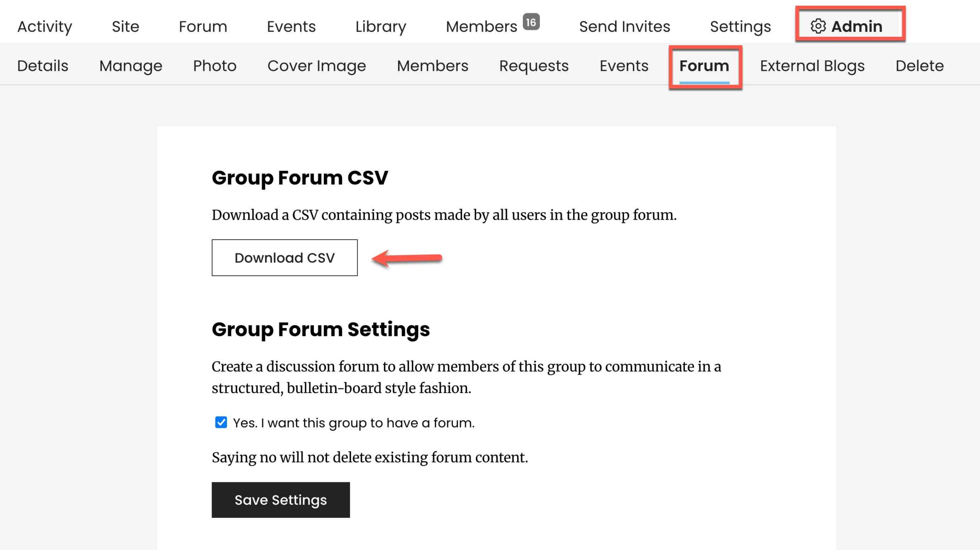Click 'Download a CSV containing posts' description

click(x=444, y=215)
